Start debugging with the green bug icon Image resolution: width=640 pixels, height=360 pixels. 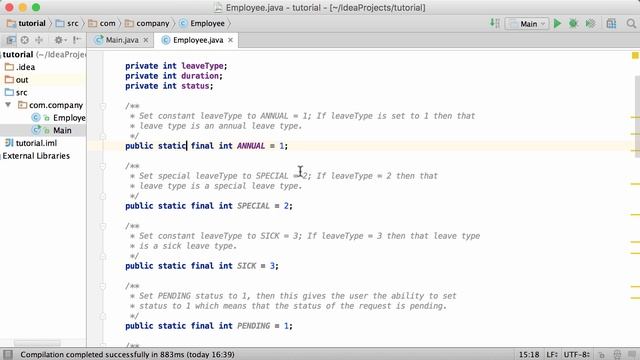[x=573, y=24]
